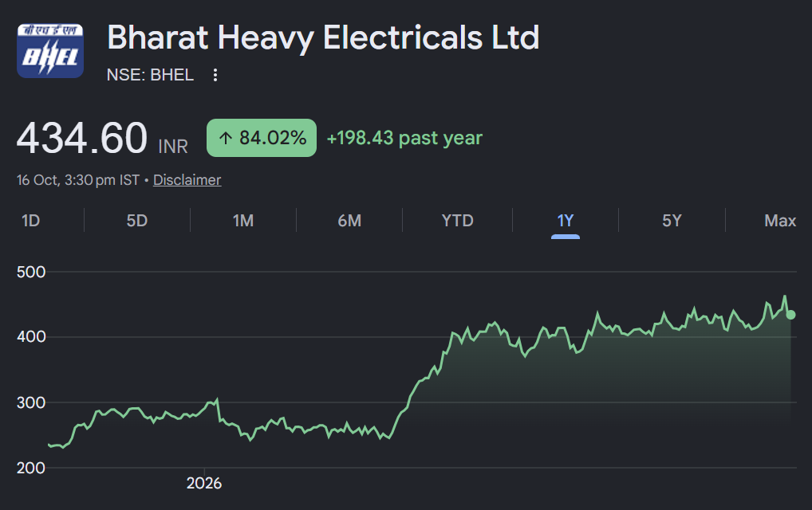The image size is (812, 510).
Task: Select the 5Y time range tab
Action: click(672, 221)
